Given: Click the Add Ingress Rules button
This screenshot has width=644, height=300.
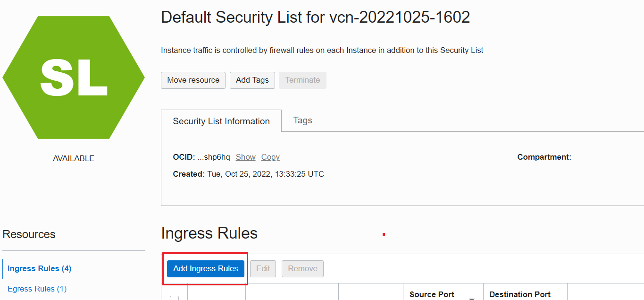Looking at the screenshot, I should 205,268.
